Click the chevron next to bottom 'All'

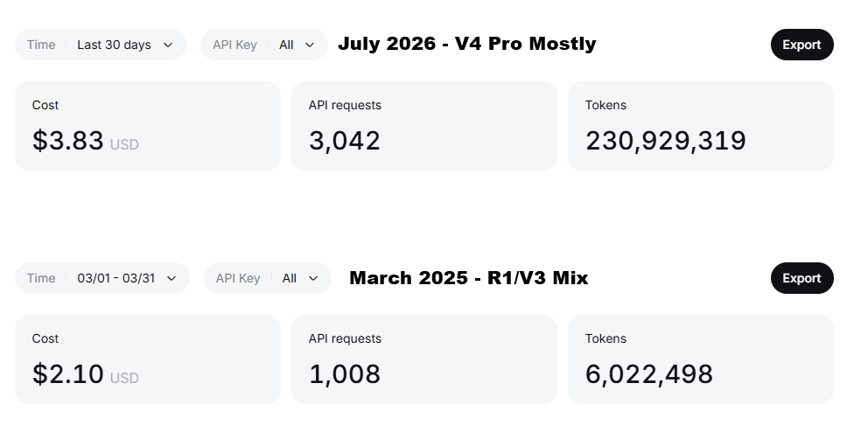pyautogui.click(x=313, y=278)
